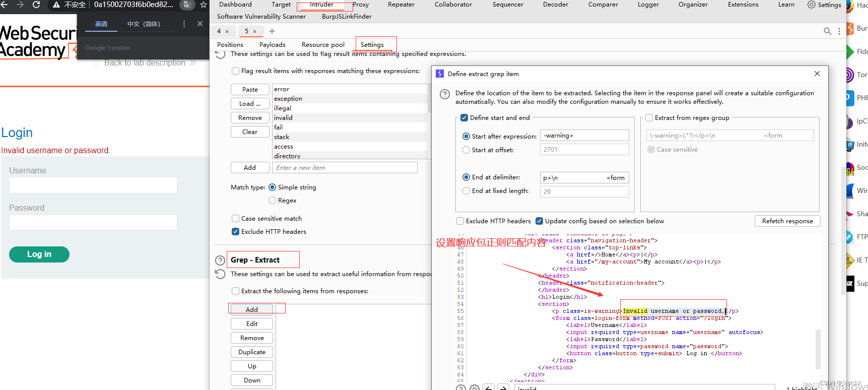Viewport: 868px width, 390px height.
Task: Go to previous search match in response
Action: pyautogui.click(x=489, y=387)
